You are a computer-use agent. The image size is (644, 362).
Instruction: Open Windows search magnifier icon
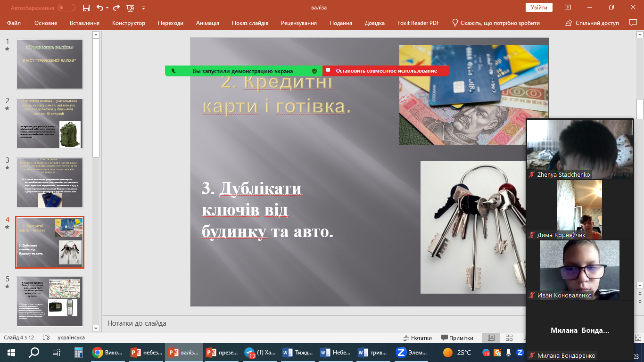tap(34, 353)
